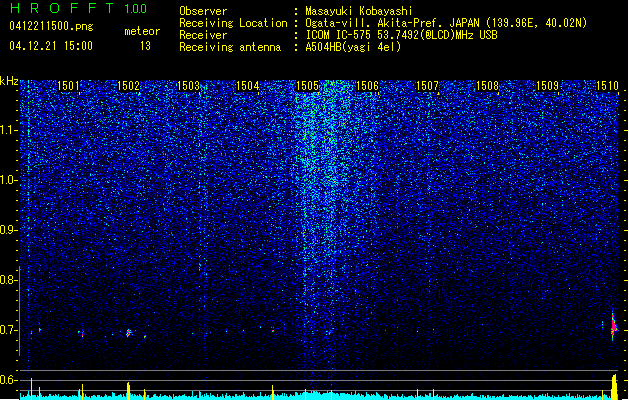The width and height of the screenshot is (629, 400).
Task: Click the 1.0 frequency axis label
Action: [8, 180]
